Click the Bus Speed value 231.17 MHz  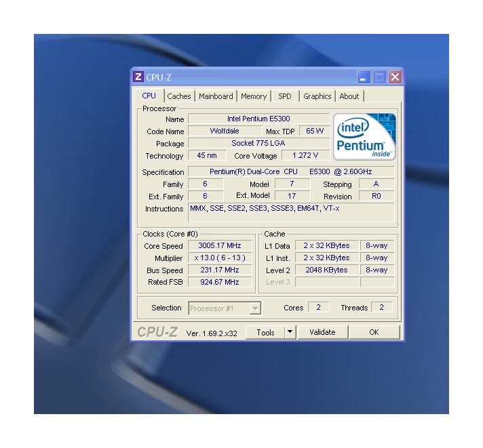[x=220, y=270]
